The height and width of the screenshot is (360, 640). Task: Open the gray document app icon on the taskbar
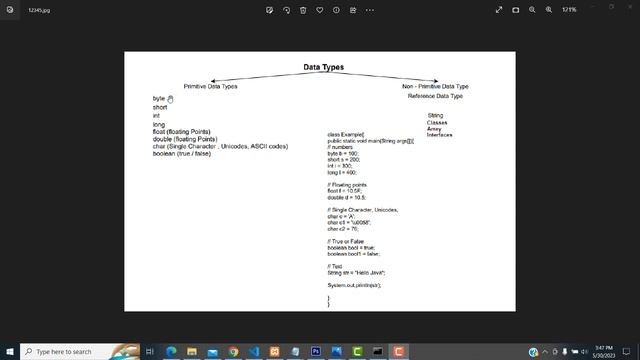(295, 351)
